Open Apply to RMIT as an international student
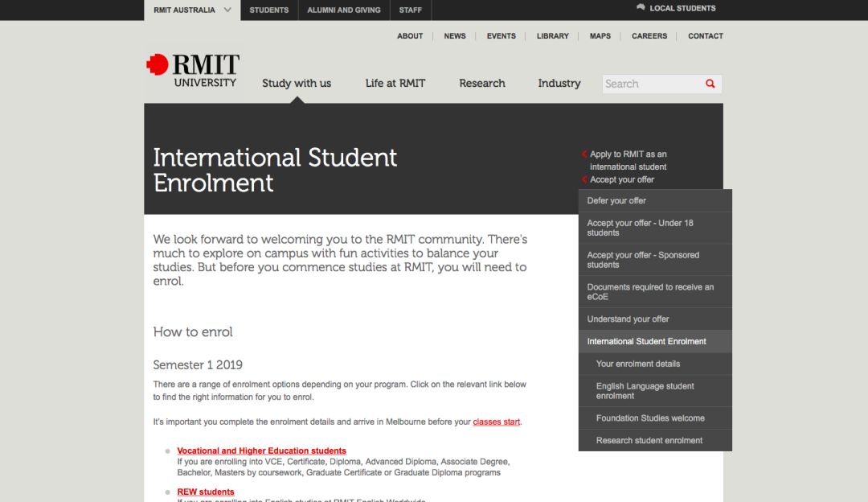 pos(628,160)
